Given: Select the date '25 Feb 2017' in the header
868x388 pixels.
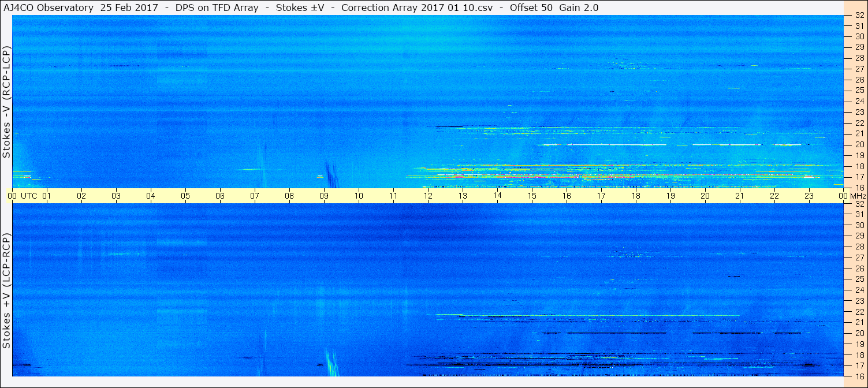Looking at the screenshot, I should tap(128, 8).
